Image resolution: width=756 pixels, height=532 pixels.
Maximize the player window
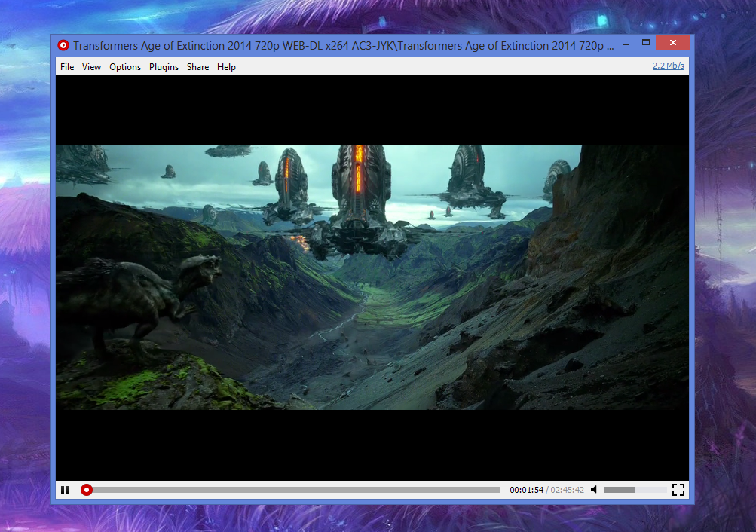(646, 43)
